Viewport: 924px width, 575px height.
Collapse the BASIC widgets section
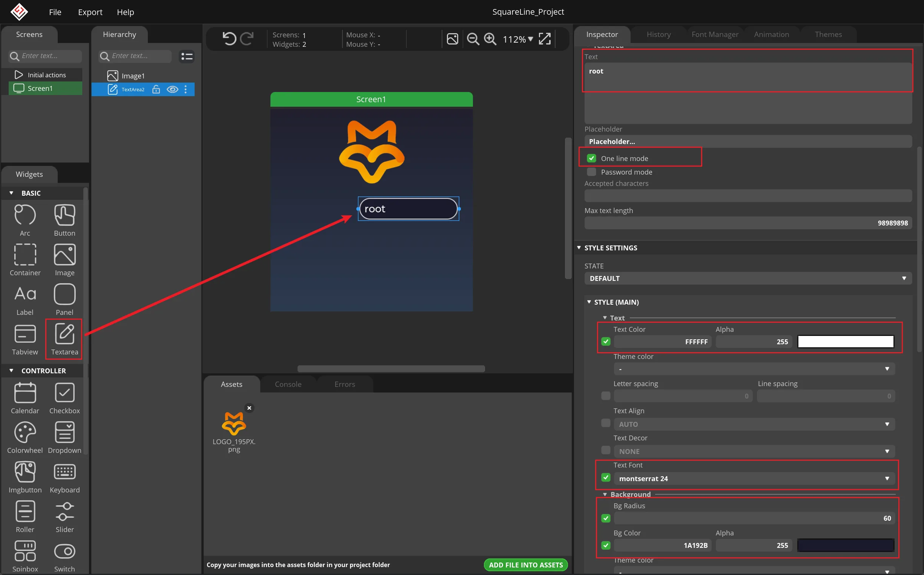[11, 193]
